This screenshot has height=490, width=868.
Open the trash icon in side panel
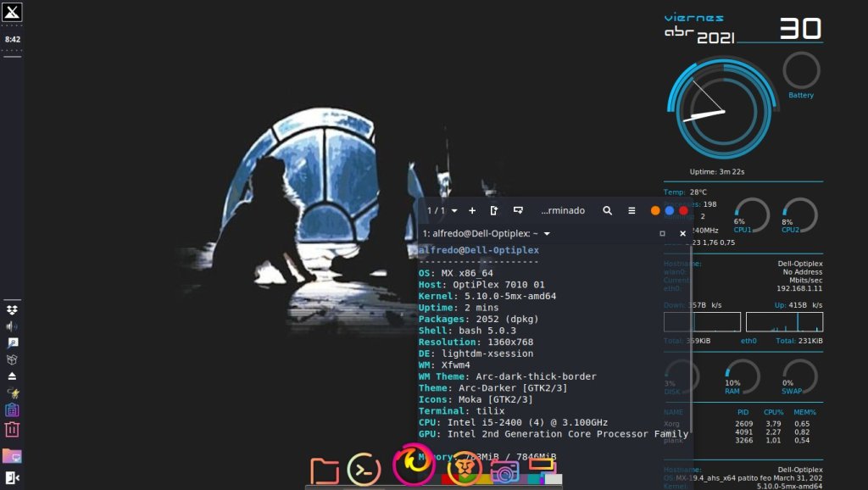(13, 430)
